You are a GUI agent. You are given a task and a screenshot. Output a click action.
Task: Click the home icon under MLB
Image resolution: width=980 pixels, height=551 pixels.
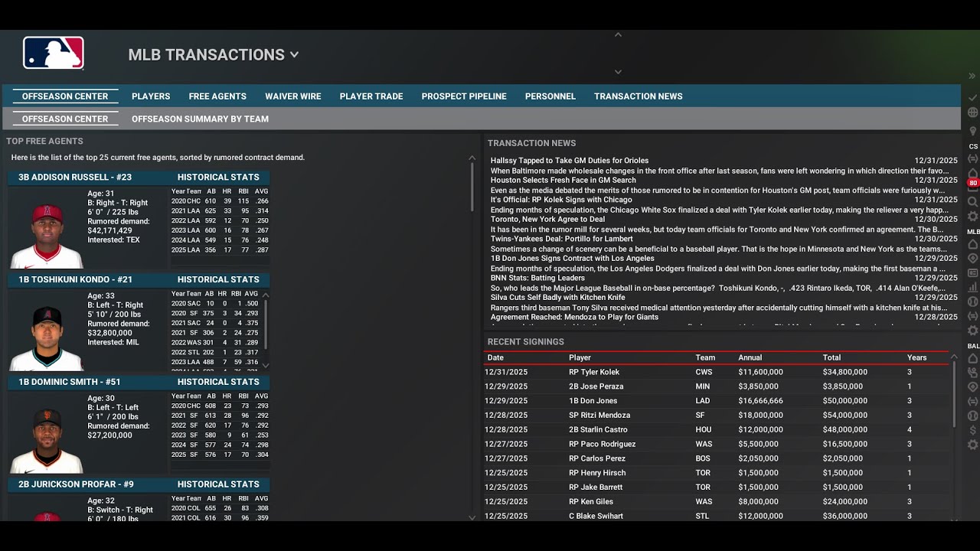tap(973, 244)
